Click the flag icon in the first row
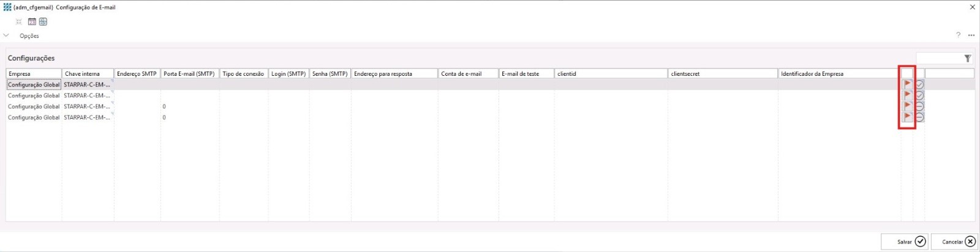 [x=907, y=84]
